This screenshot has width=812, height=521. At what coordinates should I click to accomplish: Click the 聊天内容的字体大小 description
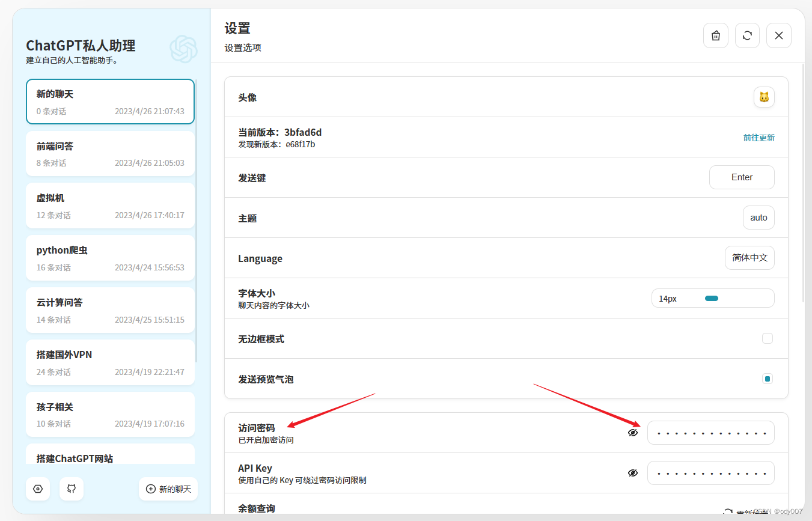(x=273, y=305)
